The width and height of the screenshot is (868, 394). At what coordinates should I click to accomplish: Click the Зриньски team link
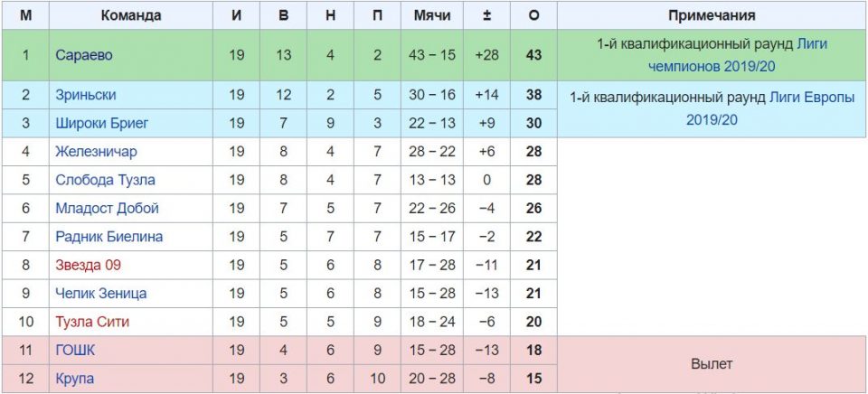click(85, 95)
